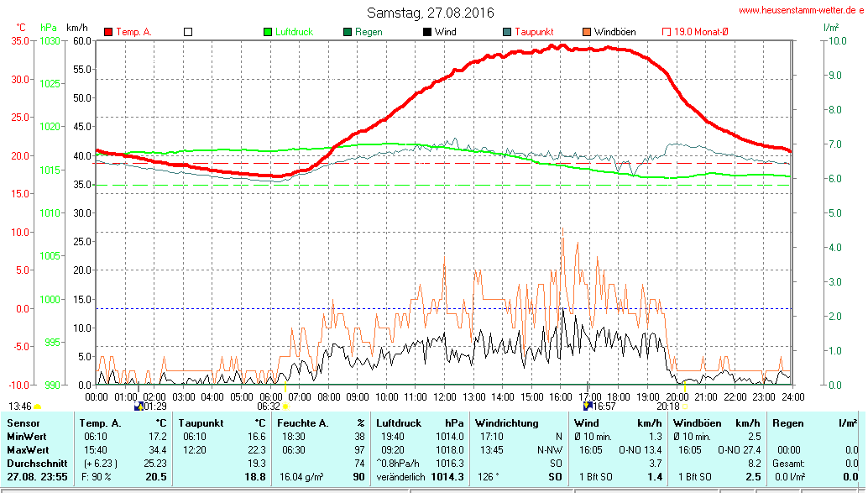The image size is (868, 493).
Task: Toggle the empty white legend box
Action: click(188, 32)
